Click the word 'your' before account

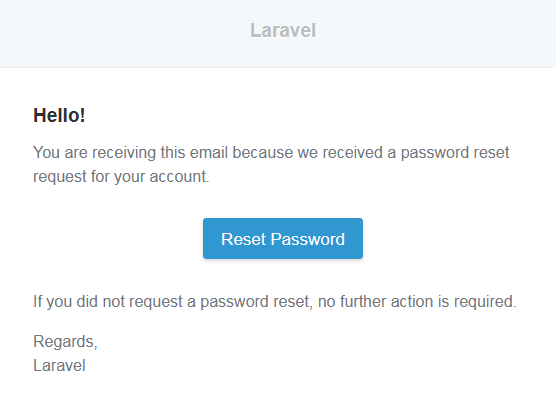[x=129, y=177]
